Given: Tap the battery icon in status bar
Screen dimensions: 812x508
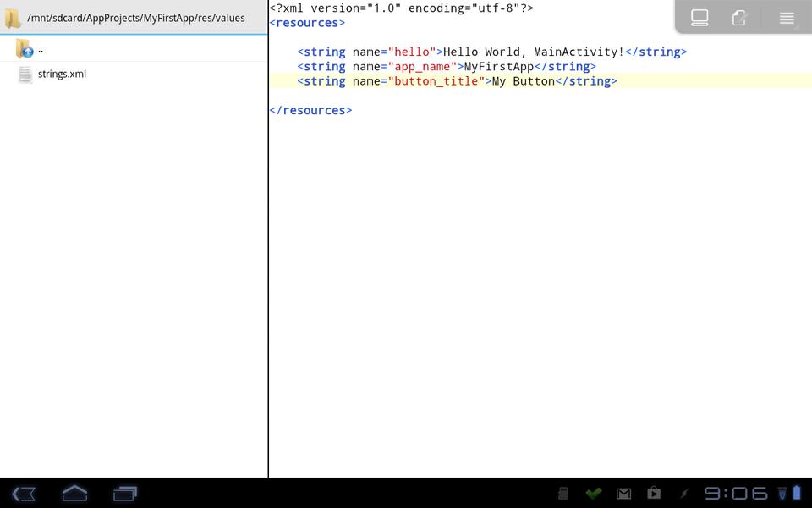Looking at the screenshot, I should (796, 492).
